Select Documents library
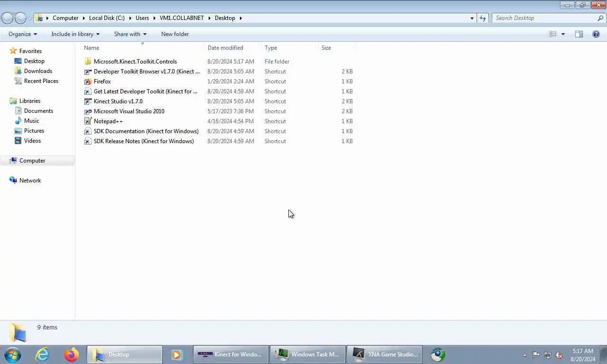607x364 pixels. coord(38,111)
